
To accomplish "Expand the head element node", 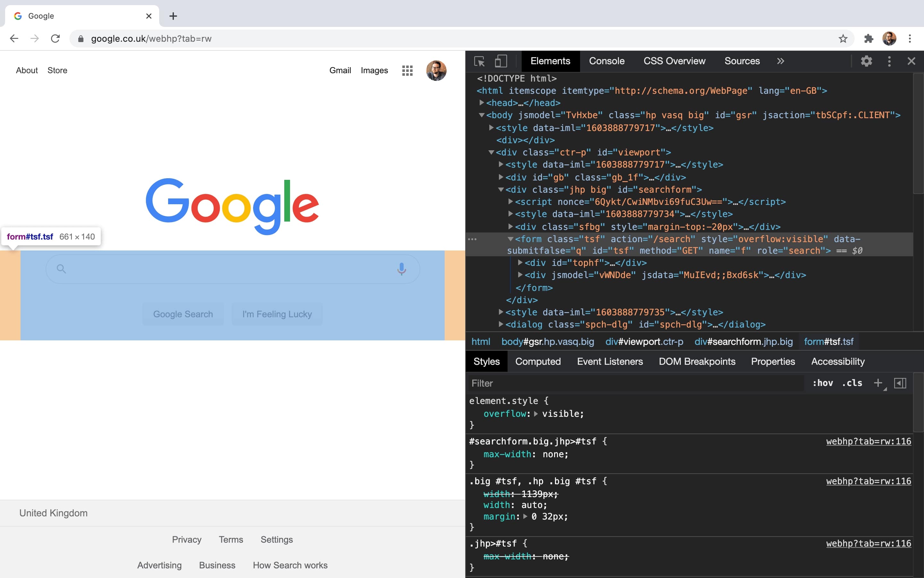I will (x=482, y=102).
